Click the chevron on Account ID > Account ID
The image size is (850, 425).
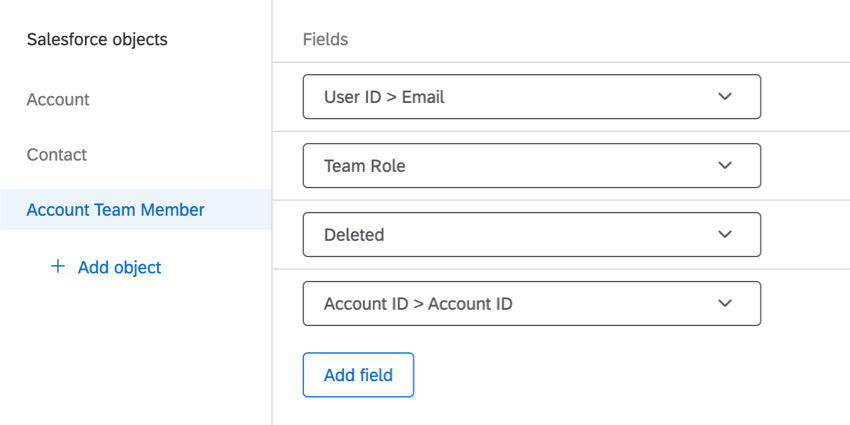pos(725,303)
